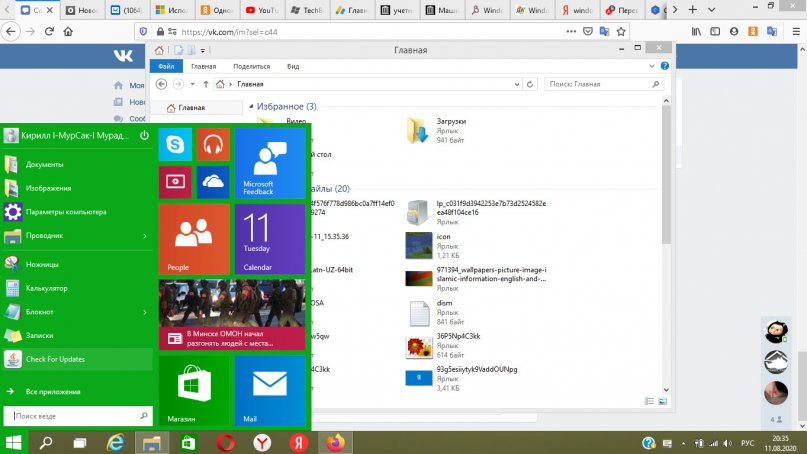
Task: Open the Магазин store tile
Action: (x=194, y=390)
